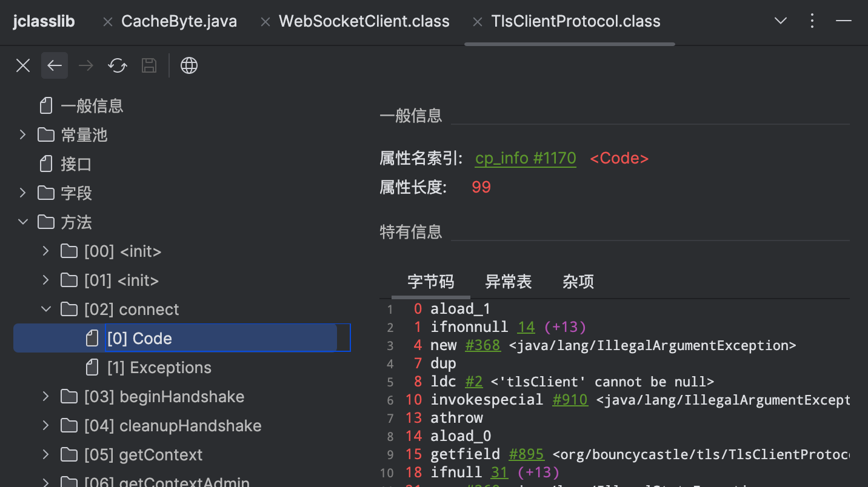Close the CacheByte.java tab

point(108,22)
